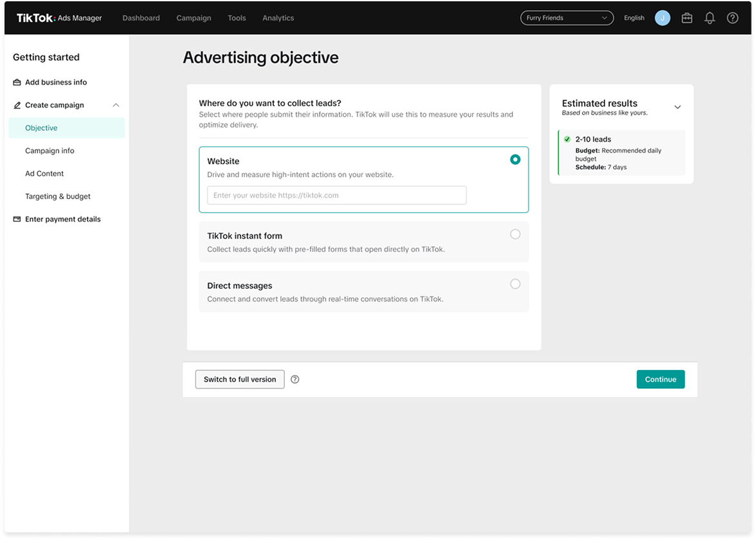The height and width of the screenshot is (540, 756).
Task: Click the card icon next to Enter payment details
Action: click(x=17, y=219)
